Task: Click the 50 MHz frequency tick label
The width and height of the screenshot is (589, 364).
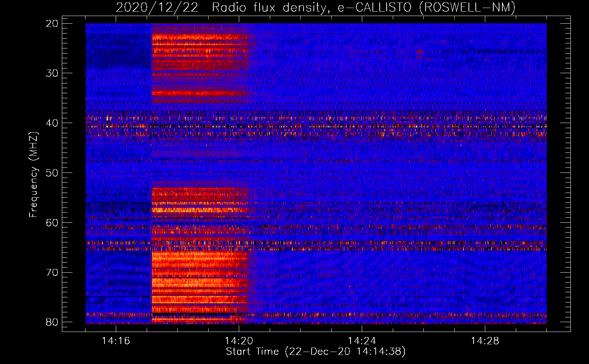Action: [x=52, y=173]
